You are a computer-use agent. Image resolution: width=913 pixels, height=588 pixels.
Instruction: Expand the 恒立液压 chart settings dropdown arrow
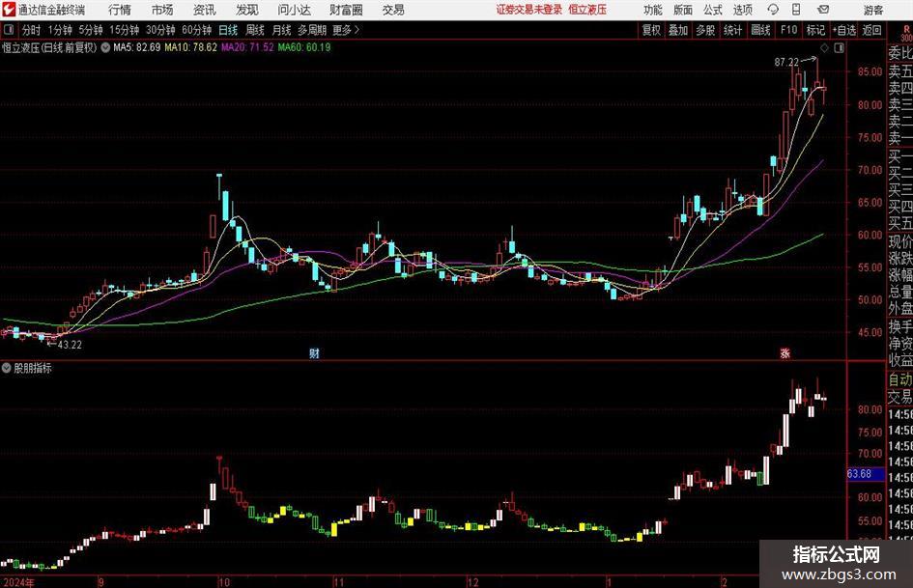(x=105, y=47)
